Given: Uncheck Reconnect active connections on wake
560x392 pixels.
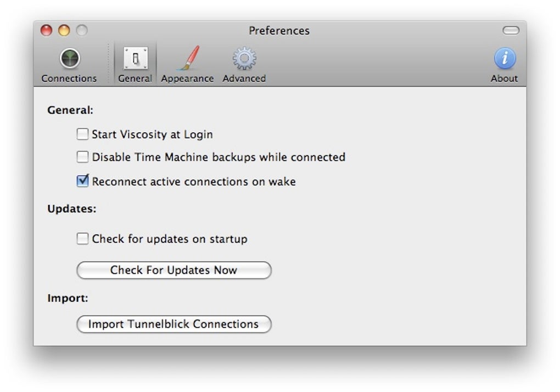Looking at the screenshot, I should pos(82,181).
